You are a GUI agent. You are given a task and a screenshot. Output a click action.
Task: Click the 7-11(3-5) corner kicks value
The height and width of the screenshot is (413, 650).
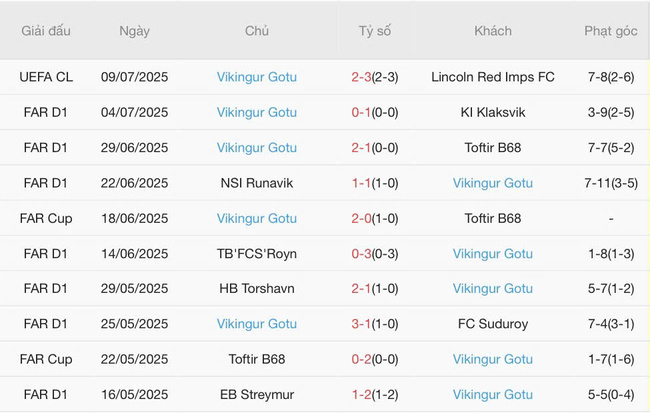610,183
